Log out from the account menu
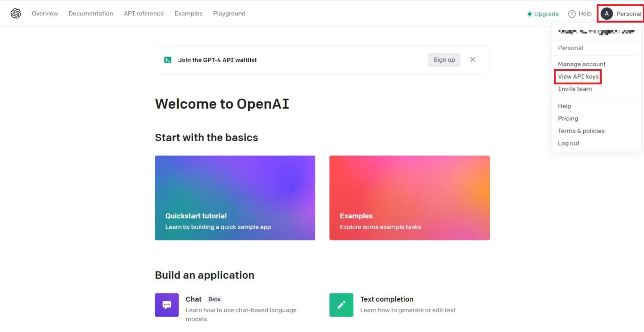 click(569, 143)
